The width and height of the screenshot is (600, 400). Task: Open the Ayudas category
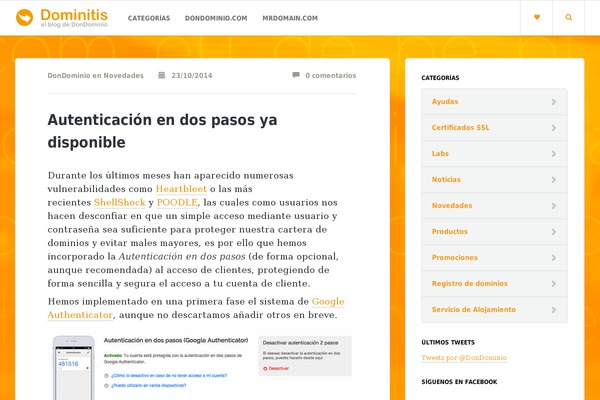pos(494,102)
